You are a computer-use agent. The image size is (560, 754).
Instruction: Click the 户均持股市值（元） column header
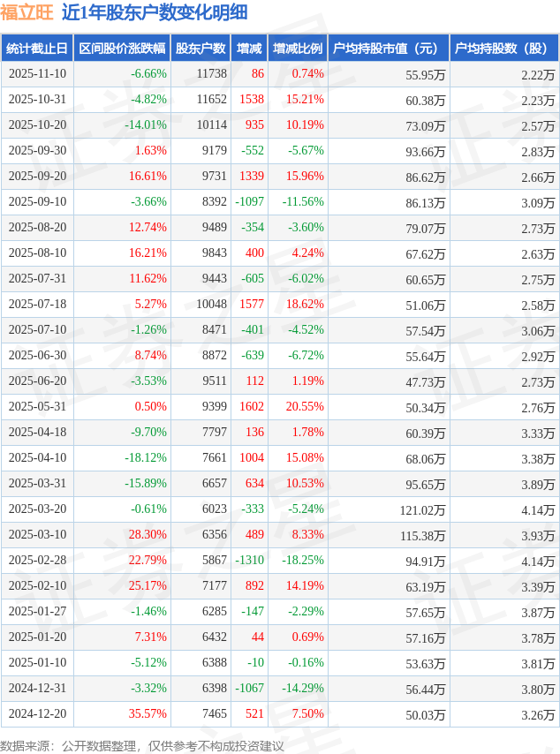coord(389,49)
